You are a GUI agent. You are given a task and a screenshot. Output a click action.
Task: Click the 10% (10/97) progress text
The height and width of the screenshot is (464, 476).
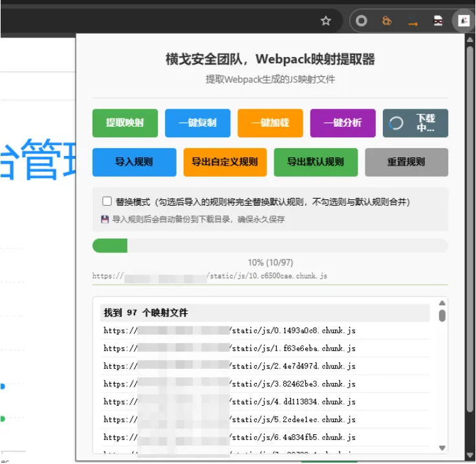point(270,262)
